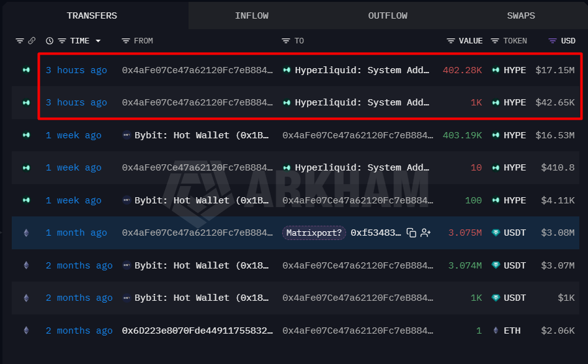Image resolution: width=588 pixels, height=364 pixels.
Task: Click Hyperliquid logo in $410.8 row
Action: pos(287,167)
